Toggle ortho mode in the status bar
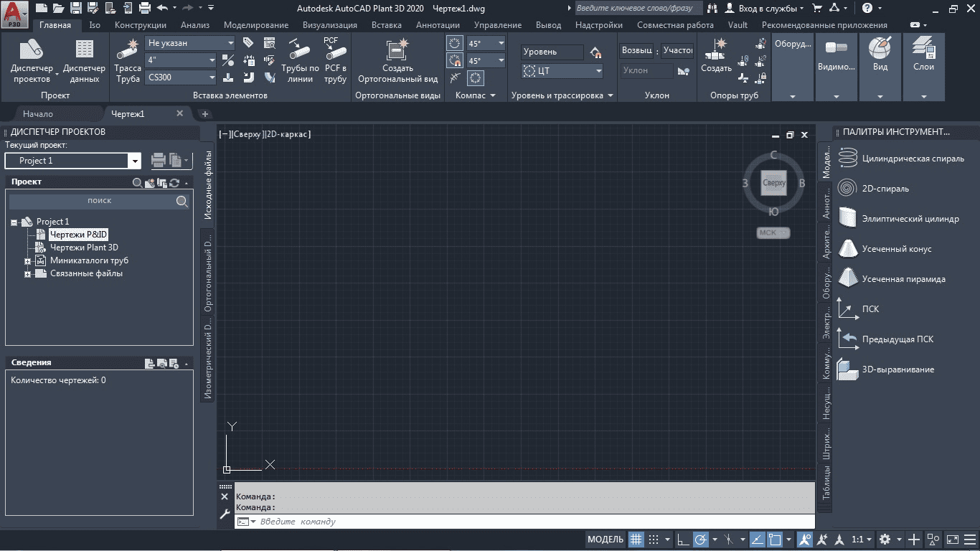 coord(684,540)
